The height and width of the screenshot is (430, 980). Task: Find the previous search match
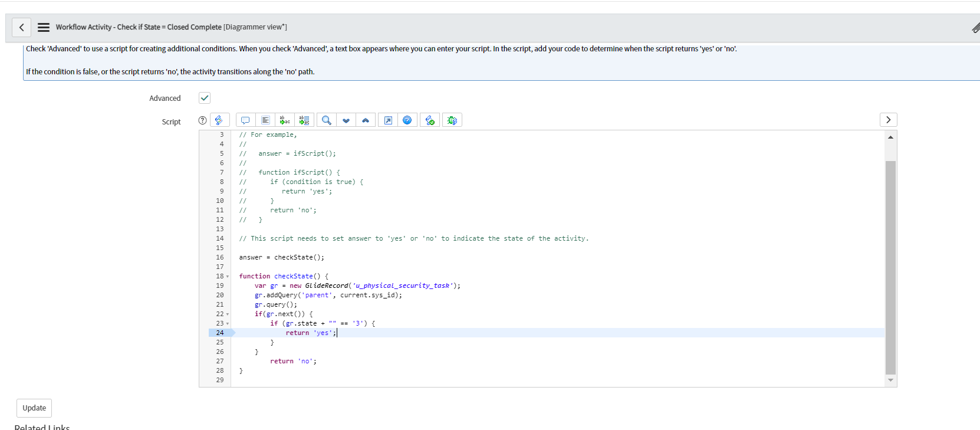point(366,120)
